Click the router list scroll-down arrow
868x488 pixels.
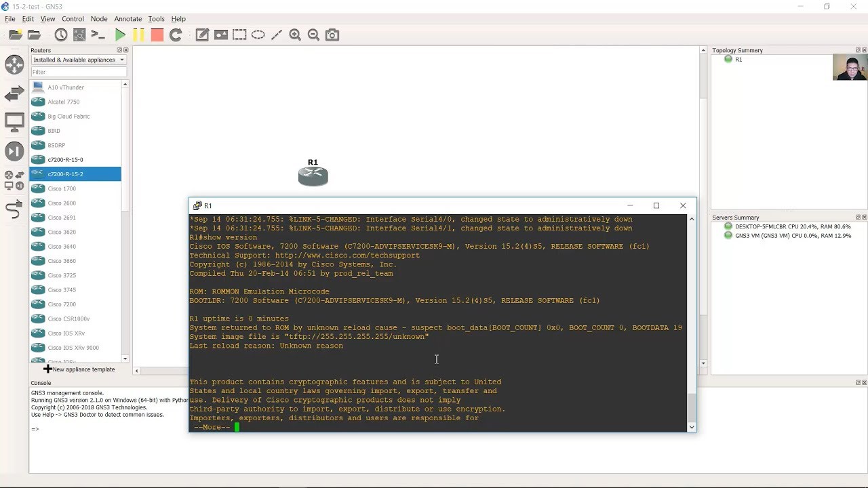click(x=125, y=359)
